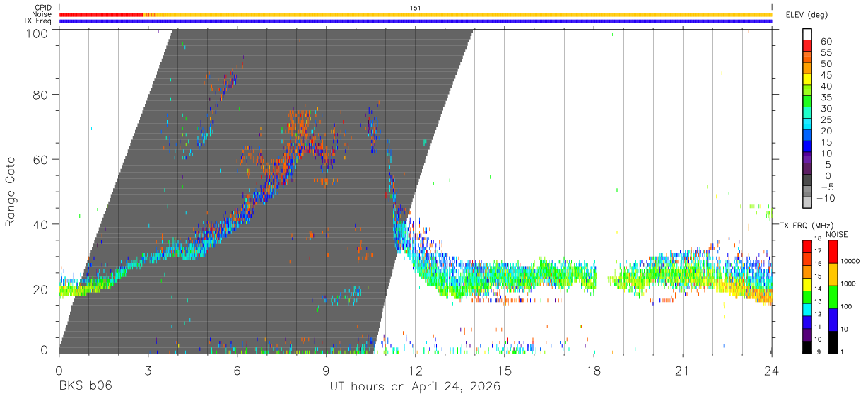
Task: Click the CPID label above the plot
Action: 43,7
